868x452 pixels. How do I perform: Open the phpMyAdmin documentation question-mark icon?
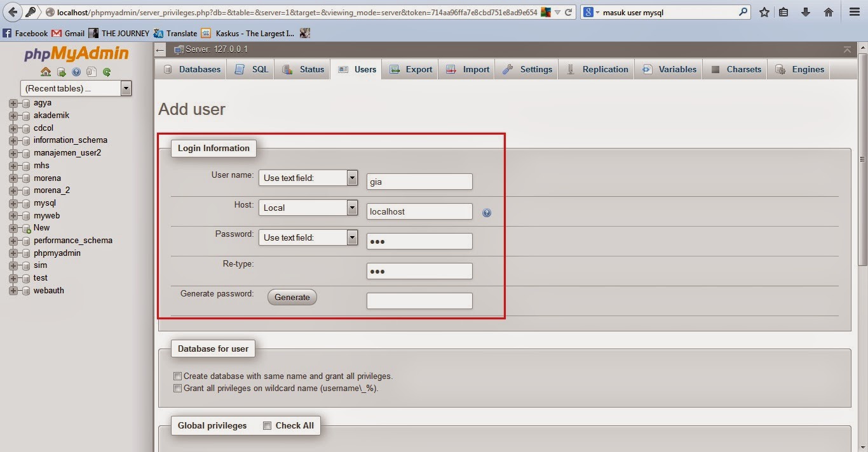point(76,72)
